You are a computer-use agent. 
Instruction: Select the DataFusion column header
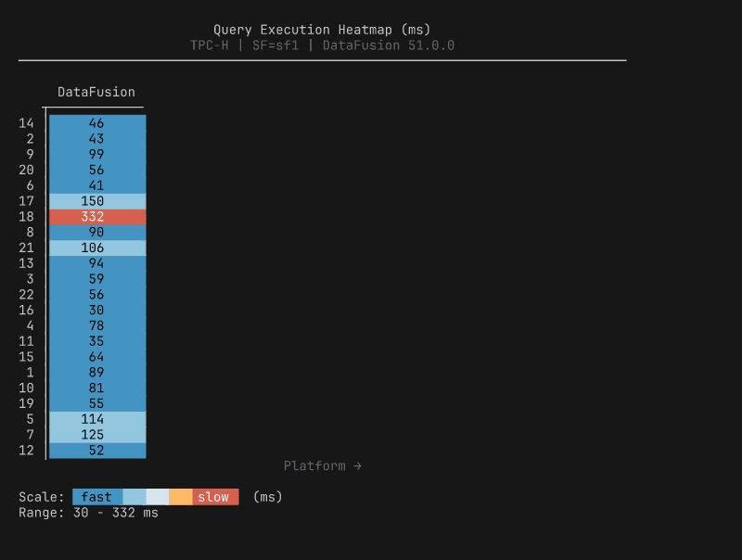tap(96, 92)
